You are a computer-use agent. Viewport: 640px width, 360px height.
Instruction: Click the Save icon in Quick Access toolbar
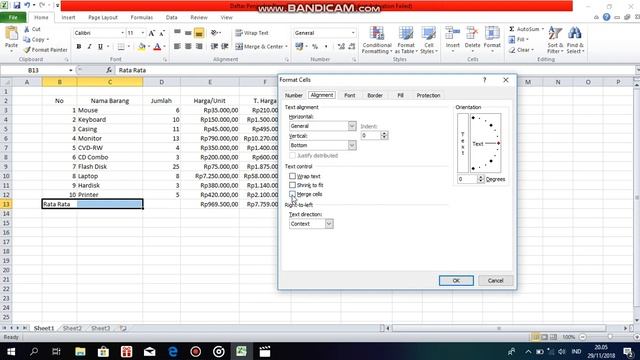coord(17,5)
